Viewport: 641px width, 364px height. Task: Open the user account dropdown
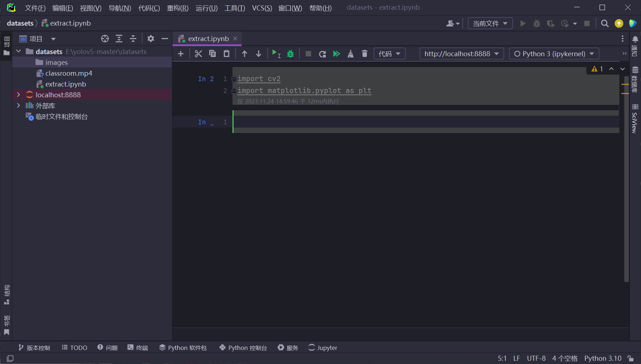click(453, 23)
